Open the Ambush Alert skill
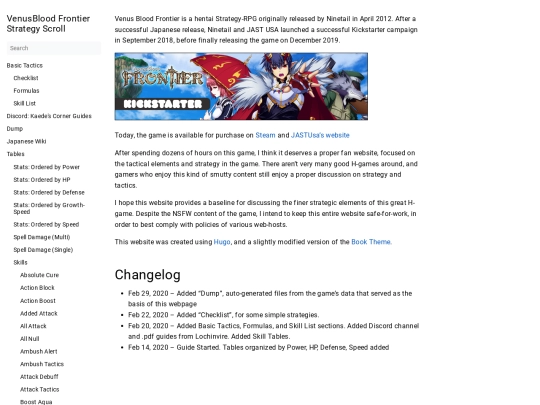540x405 pixels. click(x=39, y=352)
